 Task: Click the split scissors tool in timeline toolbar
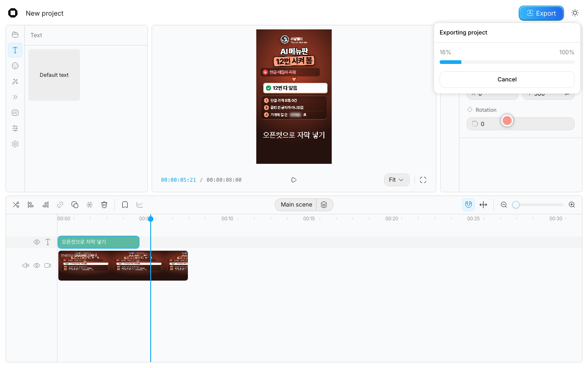coord(16,205)
